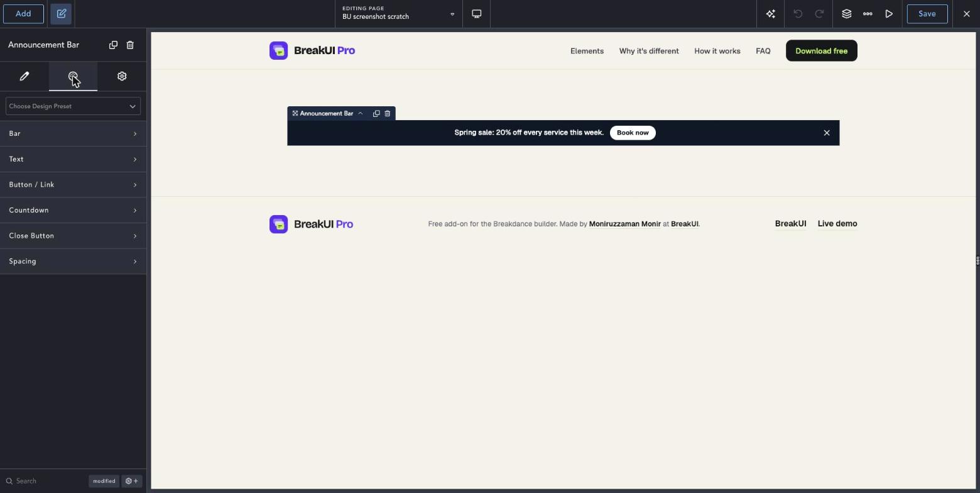This screenshot has width=980, height=493.
Task: Expand the Close Button section
Action: click(73, 236)
